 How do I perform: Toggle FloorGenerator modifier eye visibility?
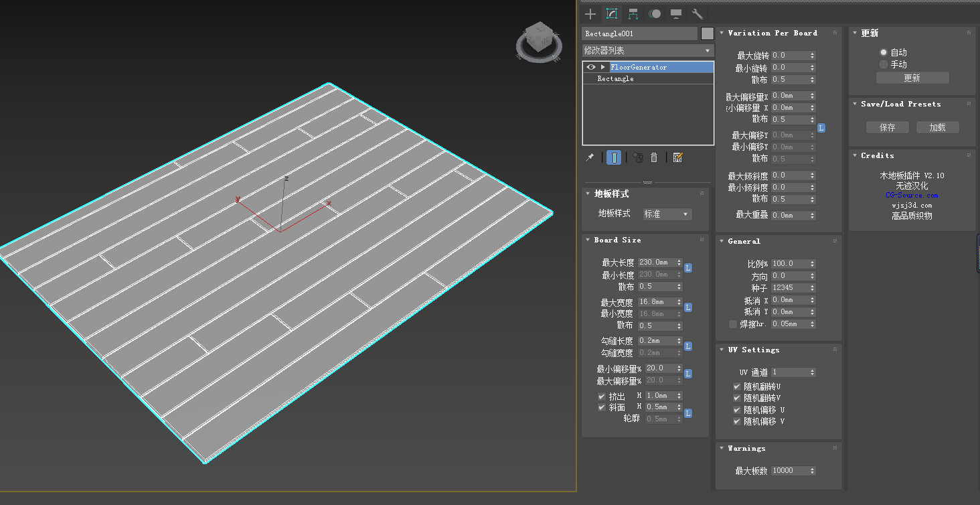tap(590, 67)
